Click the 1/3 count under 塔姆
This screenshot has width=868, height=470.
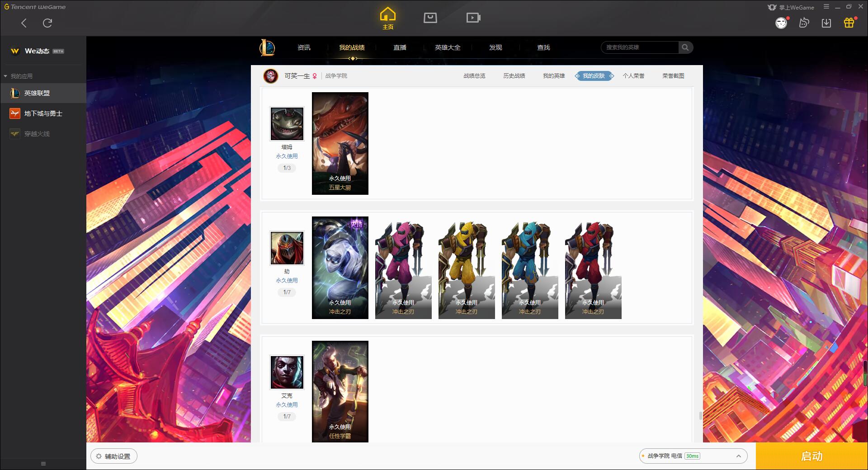tap(287, 168)
